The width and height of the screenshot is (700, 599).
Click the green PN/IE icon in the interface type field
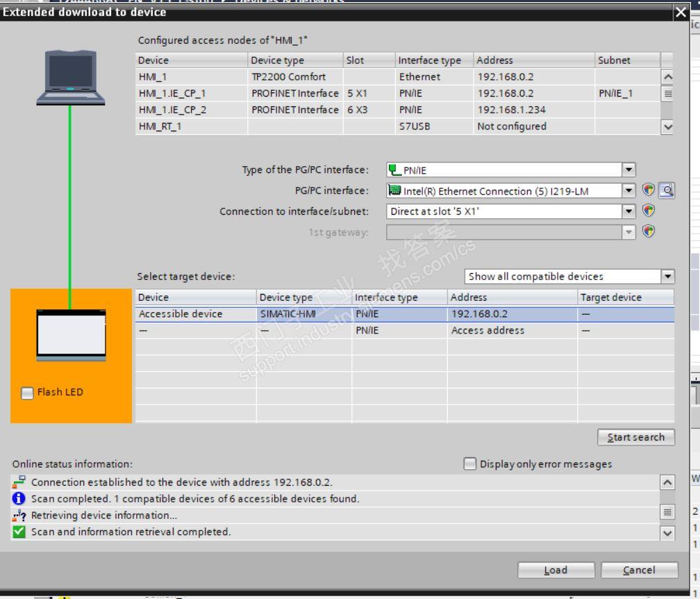394,170
